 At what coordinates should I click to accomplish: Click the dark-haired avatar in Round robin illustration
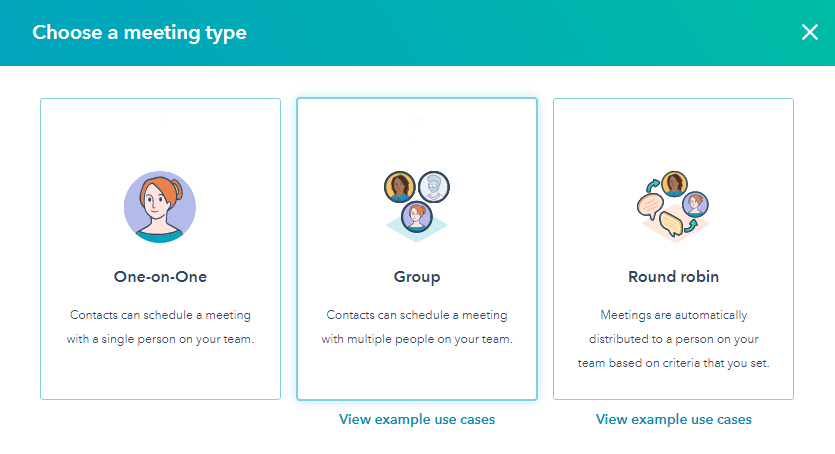[674, 184]
